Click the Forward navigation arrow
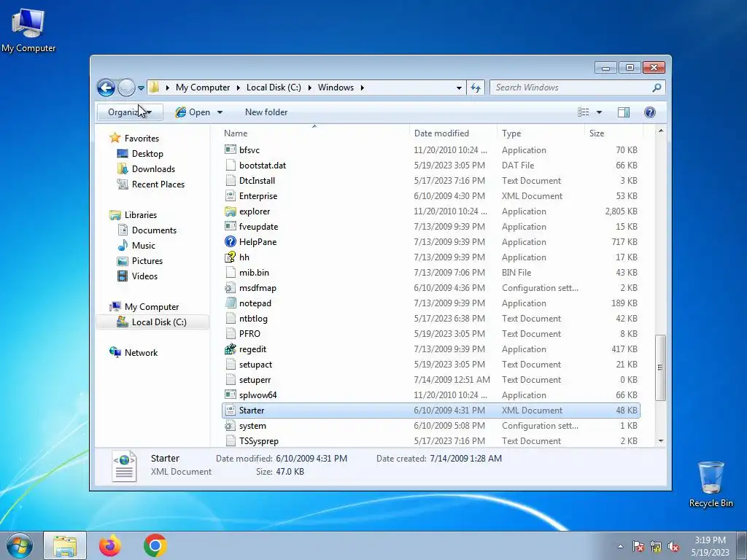 126,87
